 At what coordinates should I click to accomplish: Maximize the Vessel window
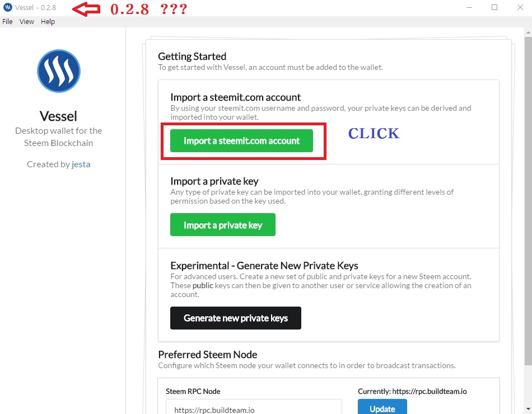click(x=494, y=7)
